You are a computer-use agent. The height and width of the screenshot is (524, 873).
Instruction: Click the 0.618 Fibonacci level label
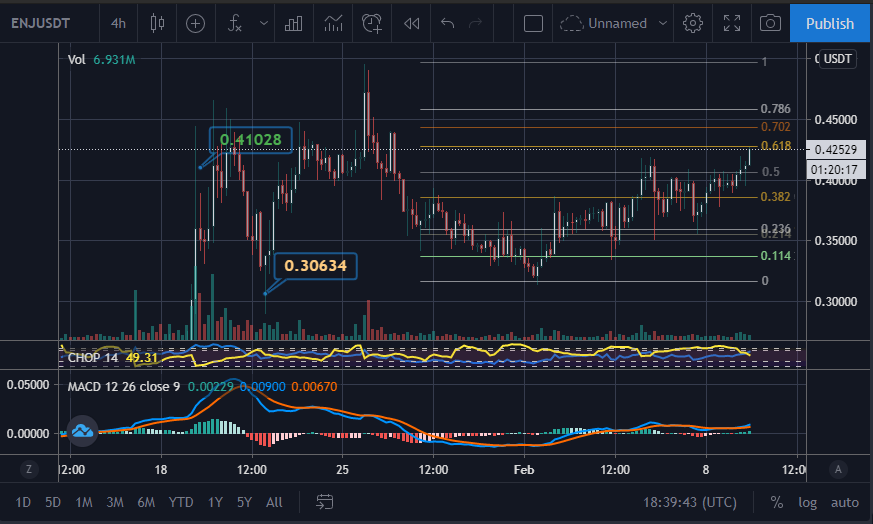point(776,146)
